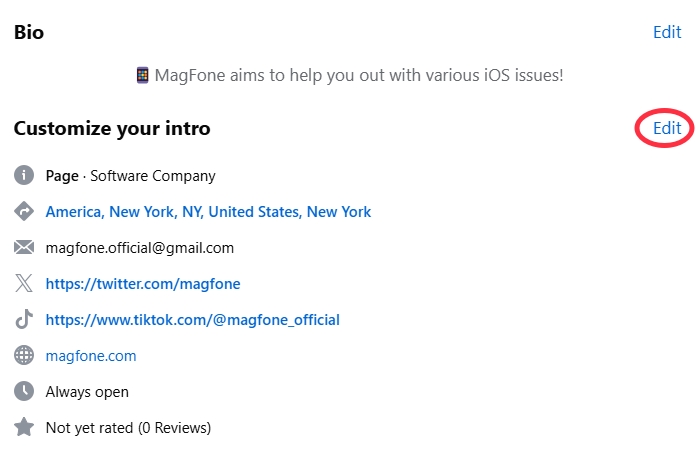Click the X (Twitter) logo icon

24,284
